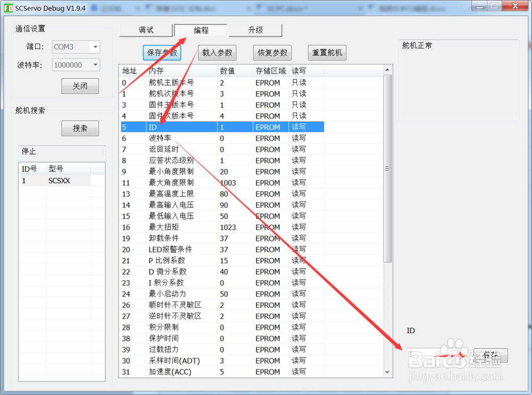Select the SCSXX servo in the device list
Viewport: 532px width, 395px height.
coord(59,181)
